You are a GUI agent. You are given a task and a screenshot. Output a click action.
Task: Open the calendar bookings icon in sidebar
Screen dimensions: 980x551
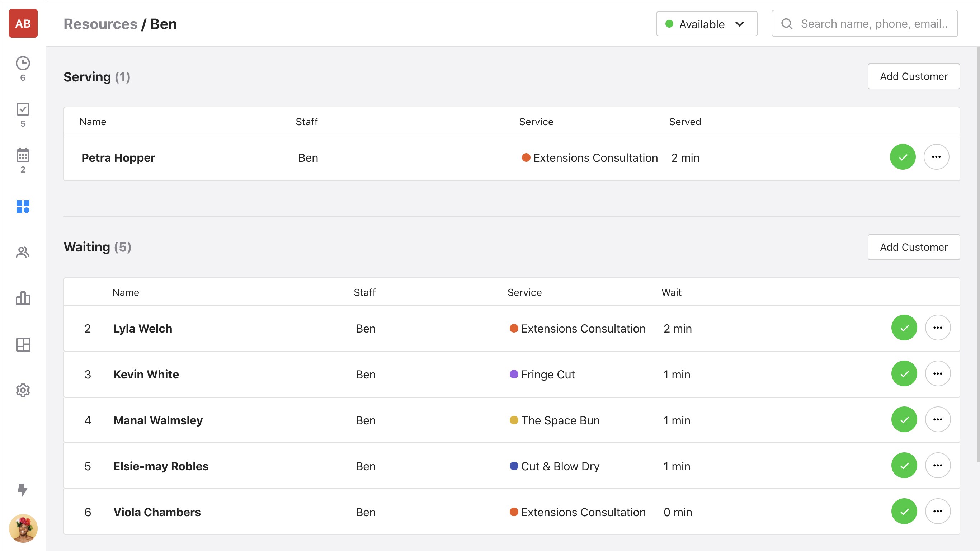point(23,155)
